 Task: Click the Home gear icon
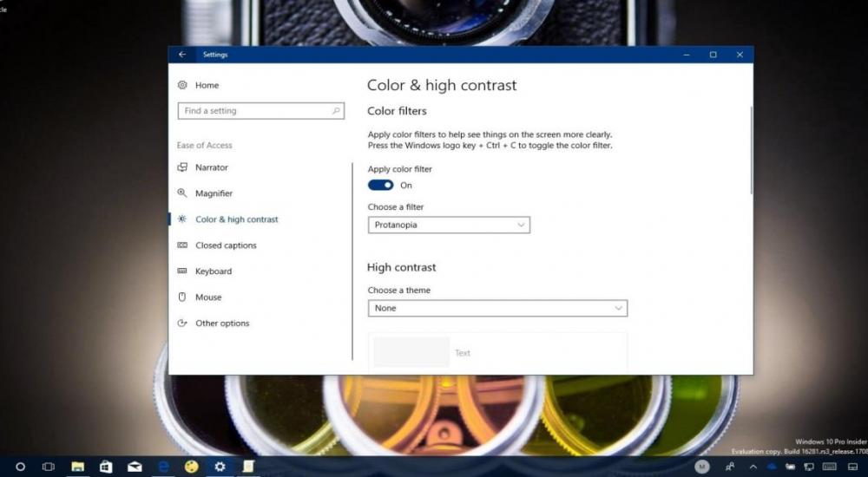pos(182,85)
